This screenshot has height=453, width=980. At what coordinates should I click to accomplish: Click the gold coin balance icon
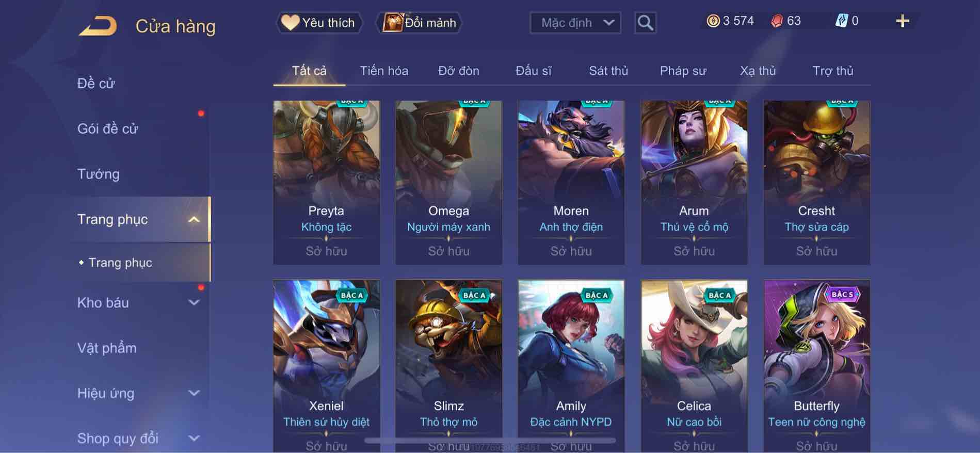pyautogui.click(x=713, y=21)
